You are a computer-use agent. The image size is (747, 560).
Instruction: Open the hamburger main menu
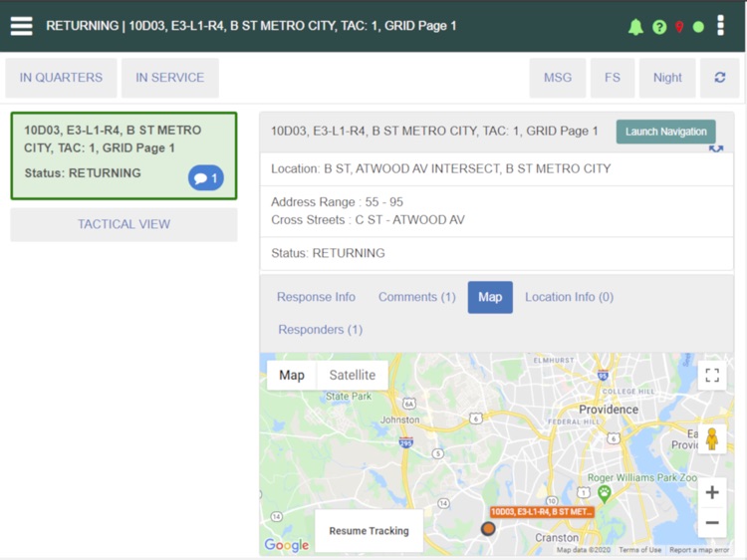coord(22,26)
